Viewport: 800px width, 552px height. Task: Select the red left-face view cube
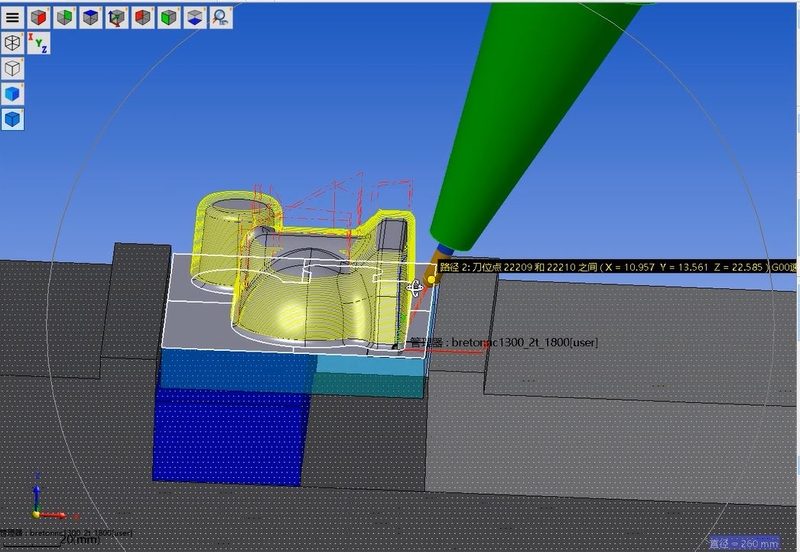(x=143, y=17)
